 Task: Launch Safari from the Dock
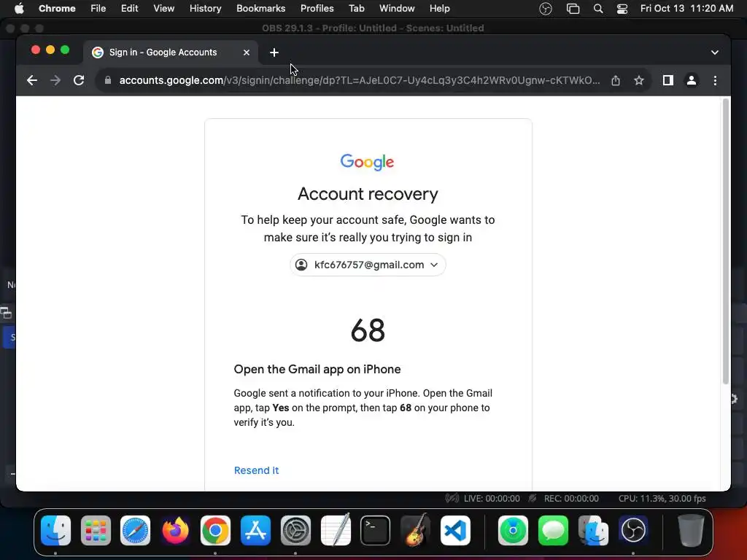click(x=135, y=530)
